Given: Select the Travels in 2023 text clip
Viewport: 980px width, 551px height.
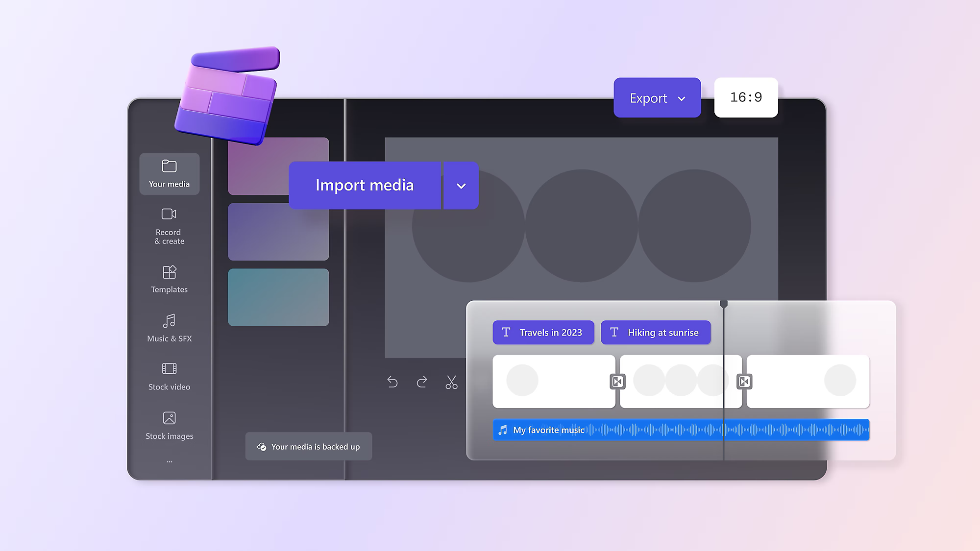Looking at the screenshot, I should [x=543, y=333].
